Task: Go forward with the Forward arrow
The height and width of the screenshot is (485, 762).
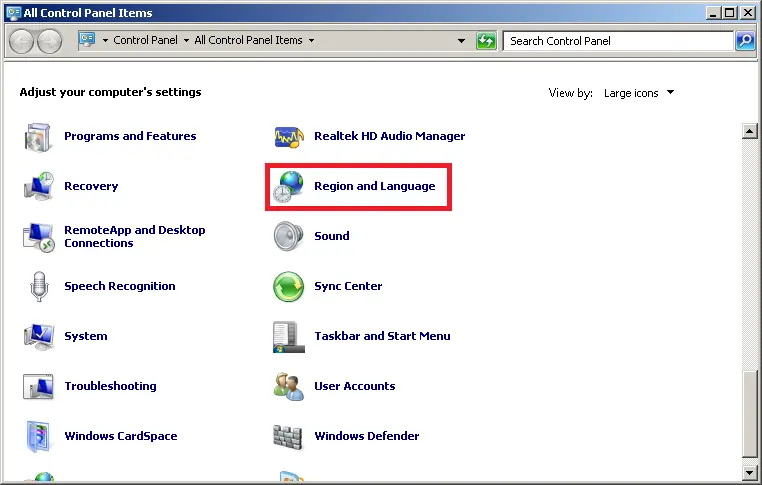Action: (50, 41)
